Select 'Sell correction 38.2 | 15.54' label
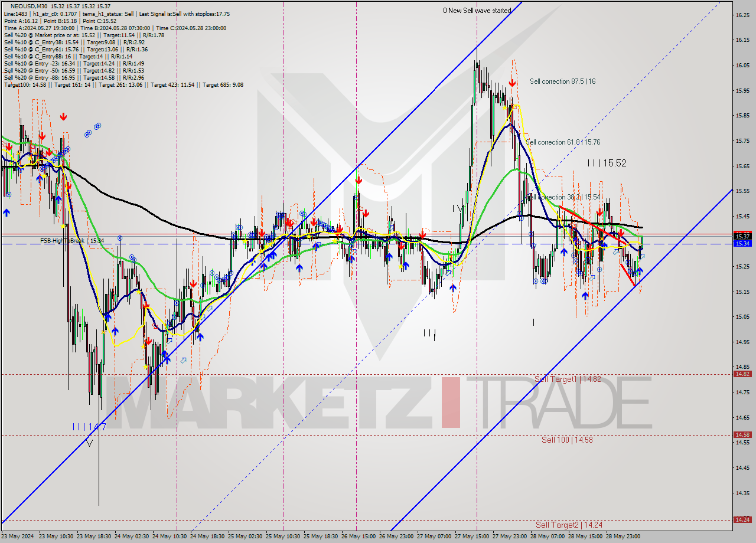This screenshot has width=756, height=543. pyautogui.click(x=563, y=197)
